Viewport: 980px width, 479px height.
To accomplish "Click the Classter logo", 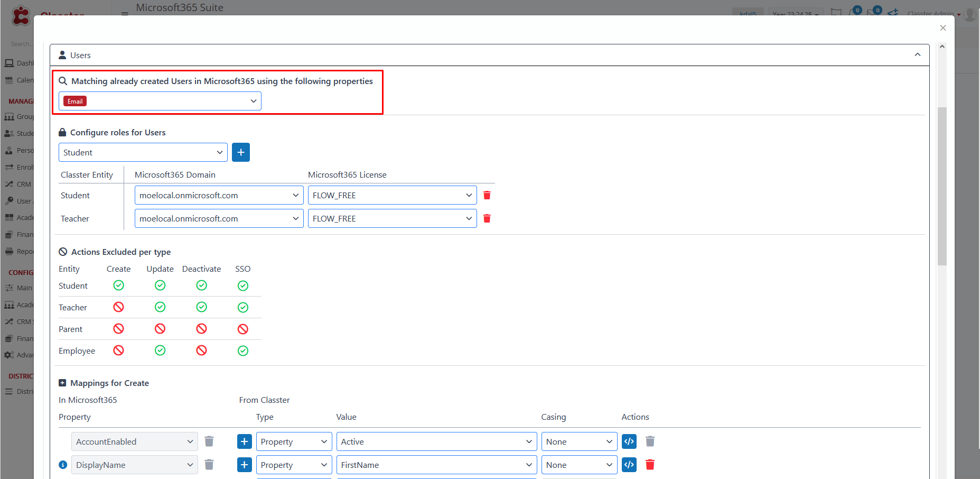I will pos(21,16).
